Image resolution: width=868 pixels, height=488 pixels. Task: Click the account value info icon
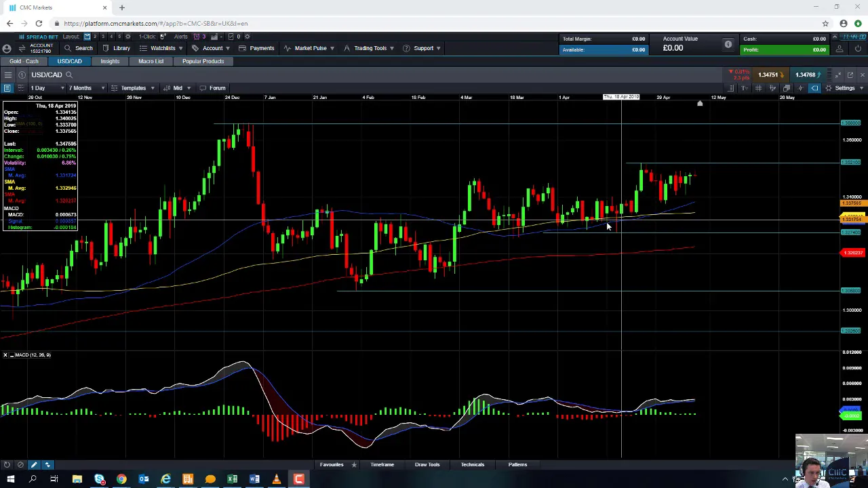(x=728, y=44)
